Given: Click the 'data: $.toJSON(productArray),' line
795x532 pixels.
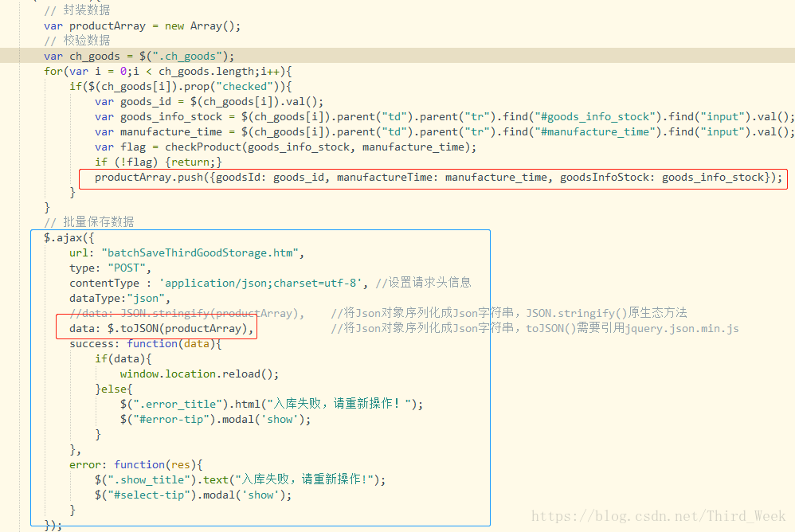Looking at the screenshot, I should [161, 328].
